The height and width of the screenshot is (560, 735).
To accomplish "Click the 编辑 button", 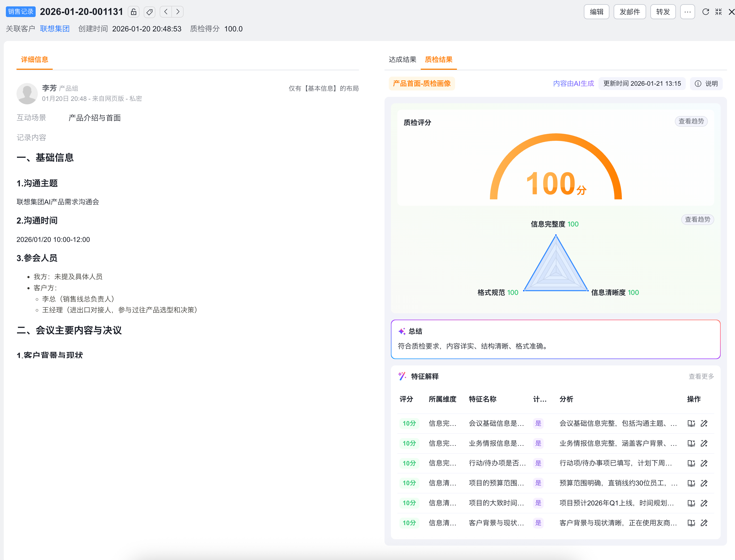I will coord(596,12).
